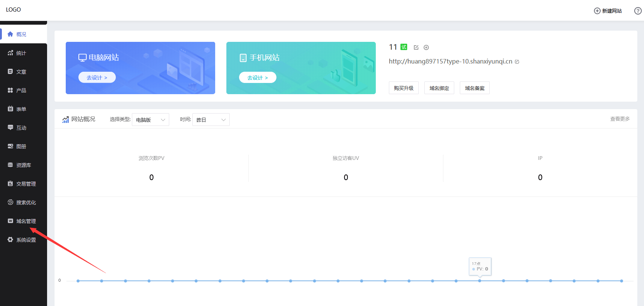Click the help question mark icon
Image resolution: width=644 pixels, height=306 pixels.
(638, 11)
